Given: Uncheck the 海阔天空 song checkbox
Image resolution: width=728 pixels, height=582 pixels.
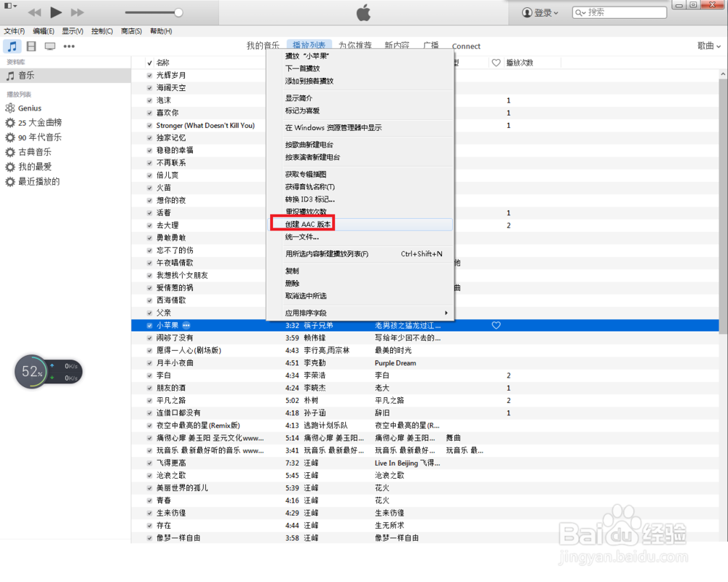Looking at the screenshot, I should click(149, 88).
